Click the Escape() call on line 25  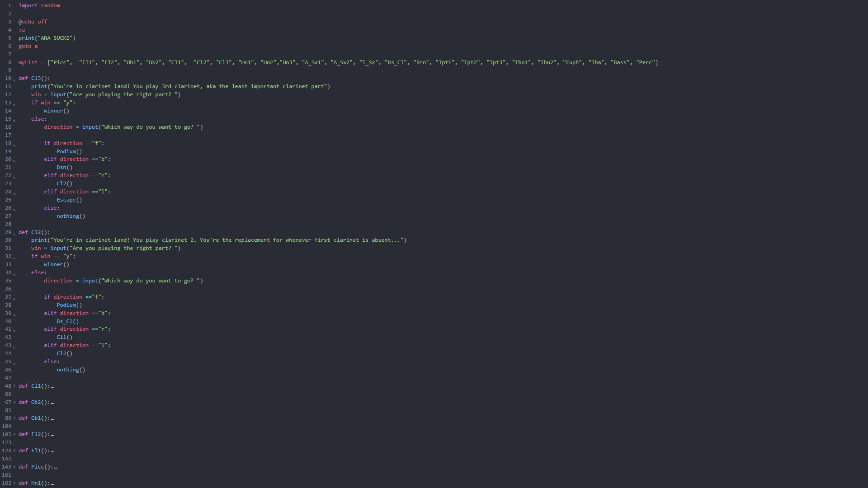pyautogui.click(x=69, y=200)
